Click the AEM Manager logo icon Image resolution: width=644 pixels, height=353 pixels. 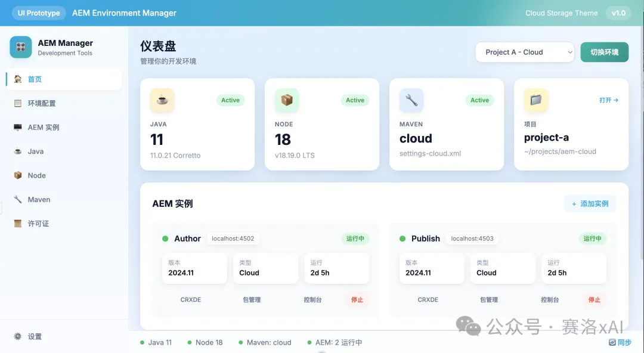point(21,47)
